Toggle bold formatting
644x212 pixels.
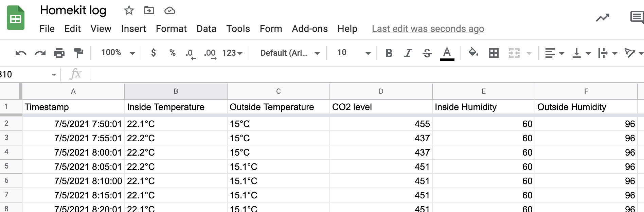pos(389,53)
